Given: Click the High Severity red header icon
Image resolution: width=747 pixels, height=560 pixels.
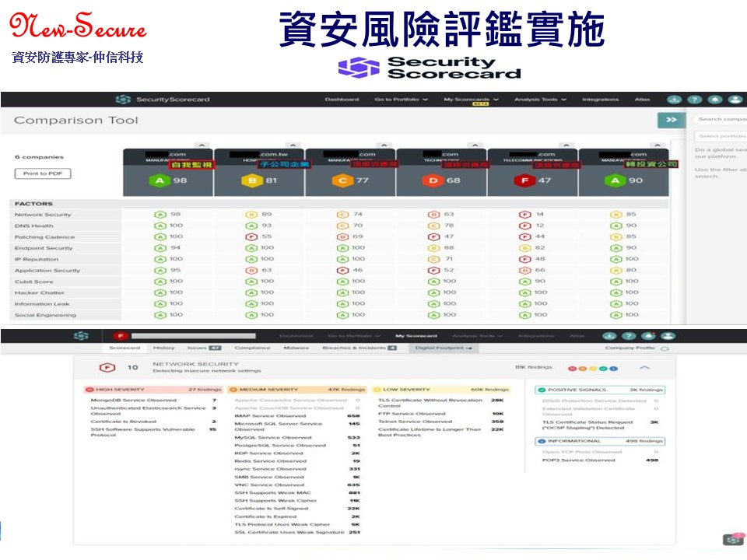Looking at the screenshot, I should coord(89,390).
